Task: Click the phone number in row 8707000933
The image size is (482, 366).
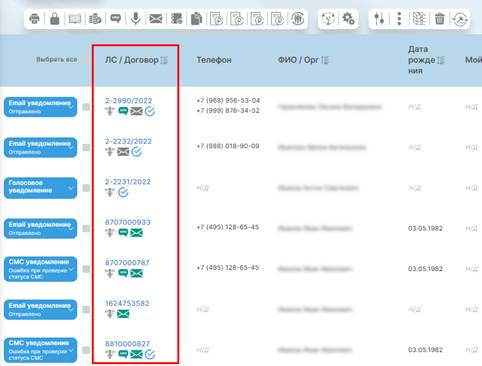Action: coord(228,227)
